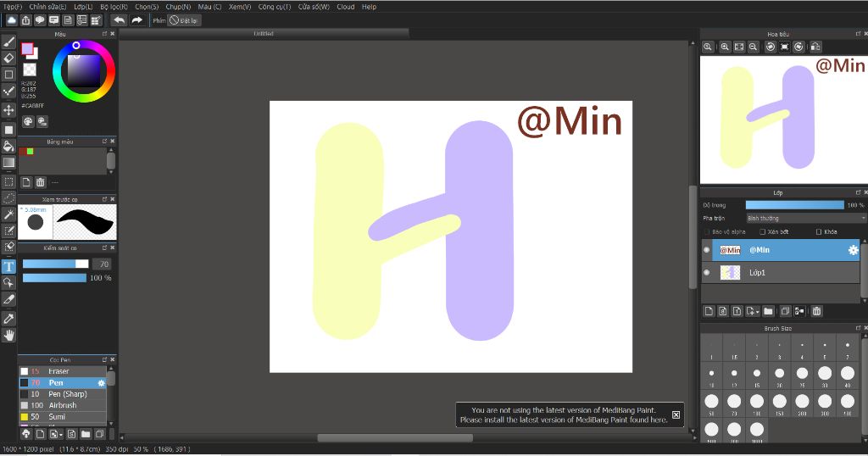
Task: Select the Bucket fill tool
Action: point(8,146)
